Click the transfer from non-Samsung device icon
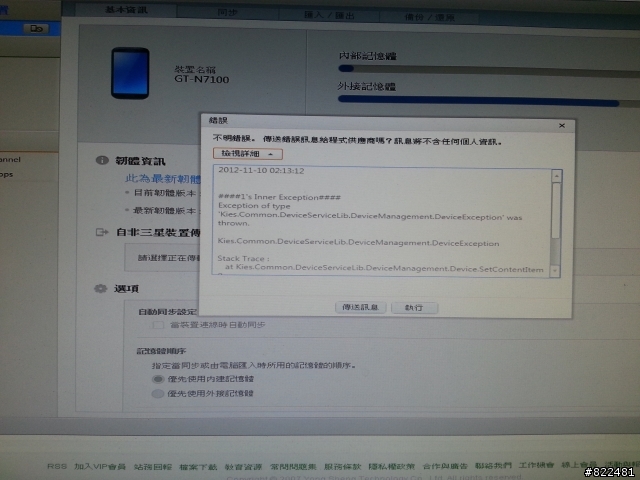 pos(102,232)
